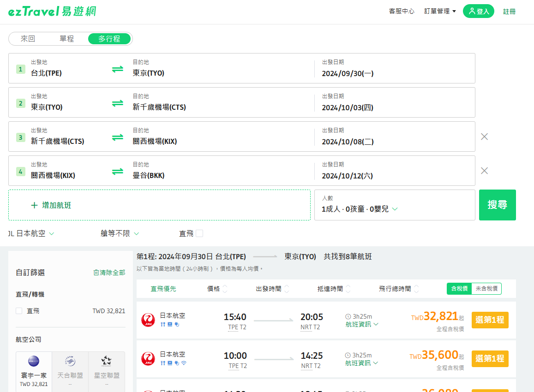Edit flight 2 origin 東京(TYO)
This screenshot has width=534, height=392.
pyautogui.click(x=47, y=107)
